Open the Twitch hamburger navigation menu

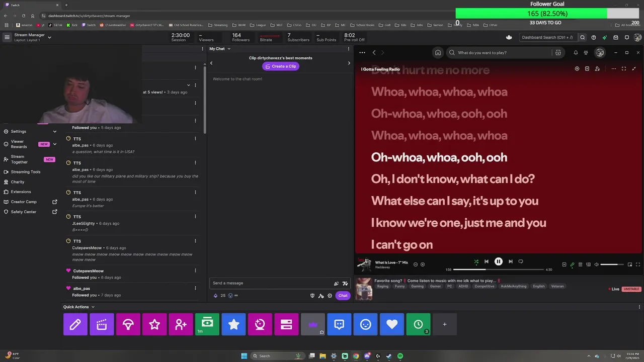tap(7, 37)
